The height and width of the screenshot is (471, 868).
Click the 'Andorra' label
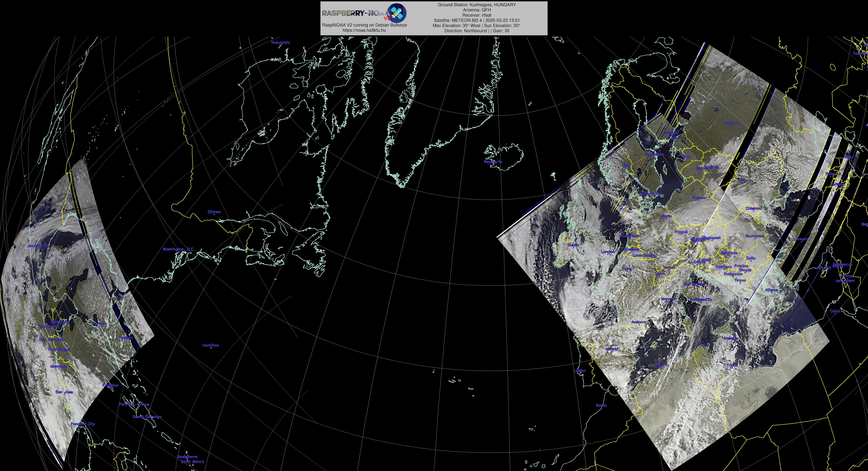click(x=639, y=322)
